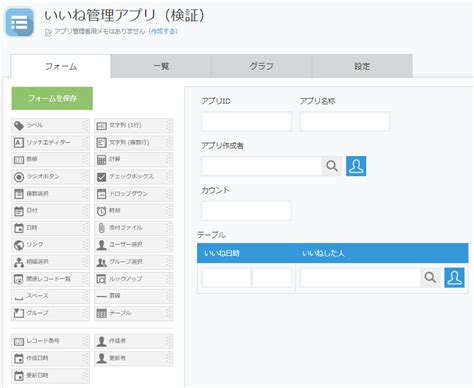Click the いいね管理アプリ (検証) title

[124, 15]
